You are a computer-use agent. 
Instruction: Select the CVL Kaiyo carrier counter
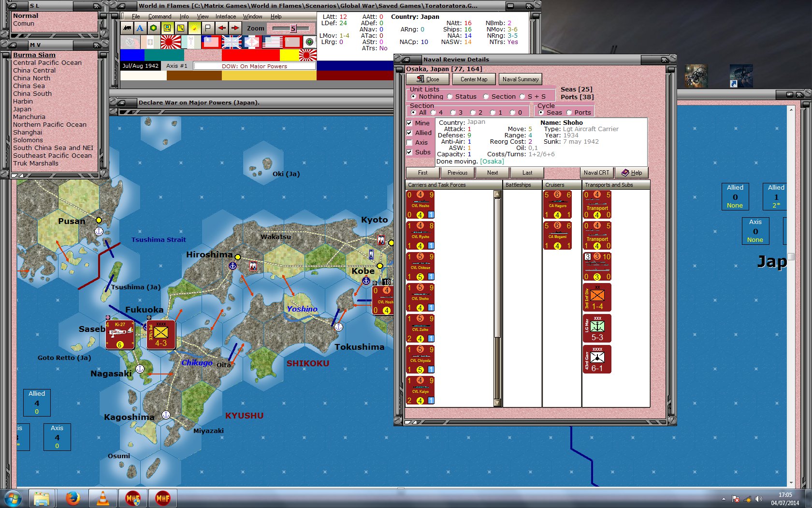[x=420, y=390]
